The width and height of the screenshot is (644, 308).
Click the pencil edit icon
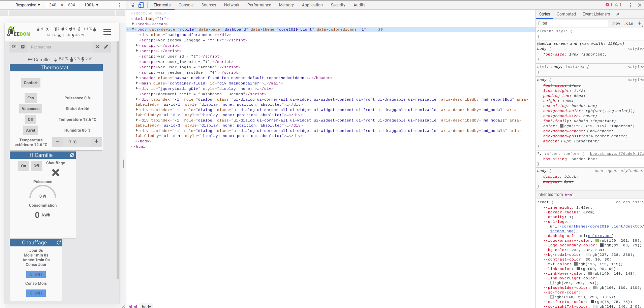click(106, 47)
